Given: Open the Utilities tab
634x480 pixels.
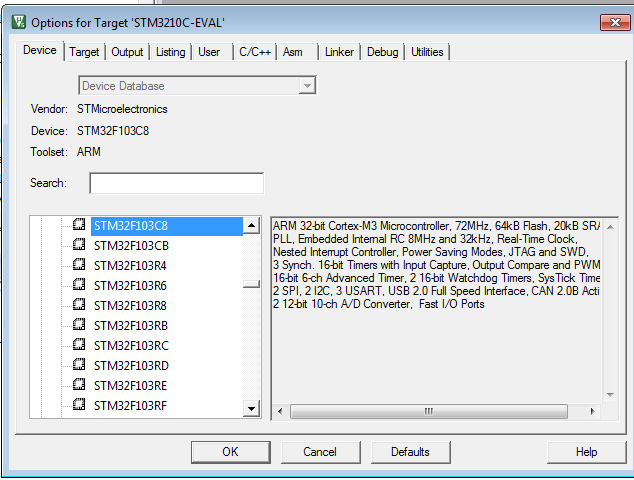Looking at the screenshot, I should coord(427,52).
